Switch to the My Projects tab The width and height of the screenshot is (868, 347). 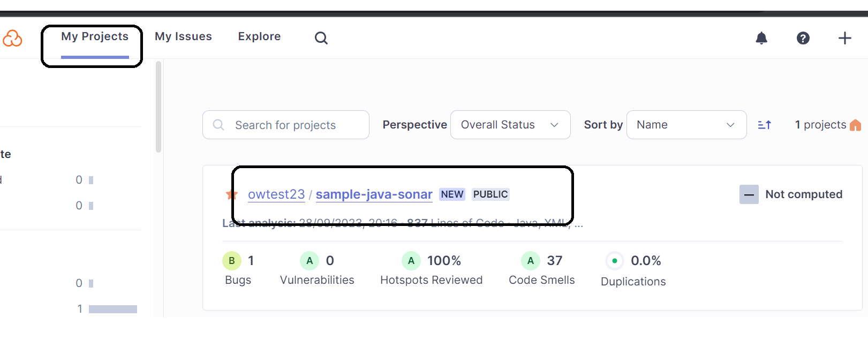(95, 36)
